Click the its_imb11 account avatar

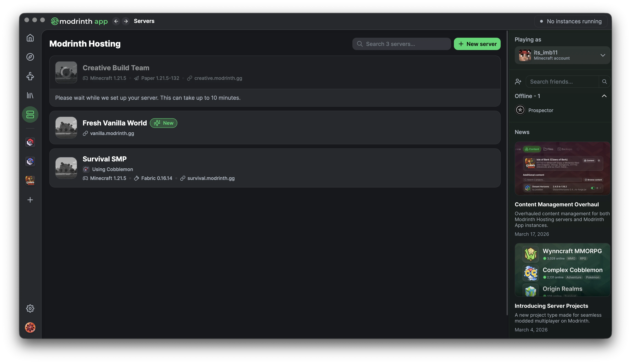525,55
